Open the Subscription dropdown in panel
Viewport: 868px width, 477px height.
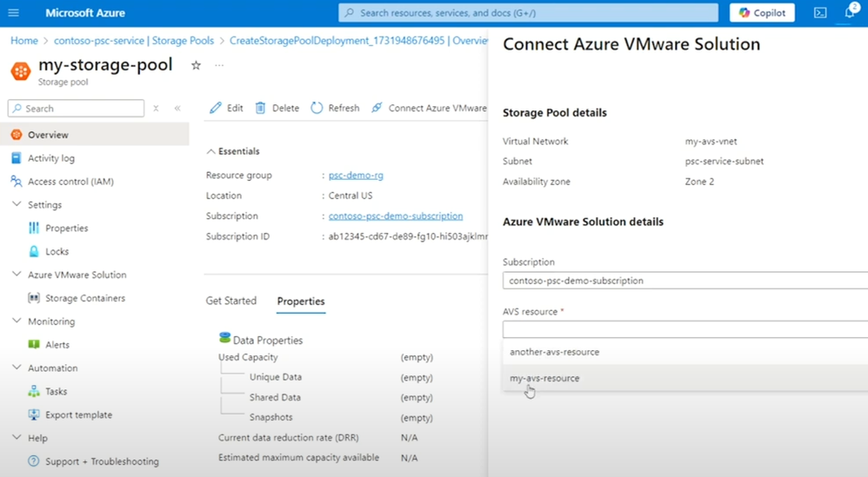pyautogui.click(x=685, y=281)
